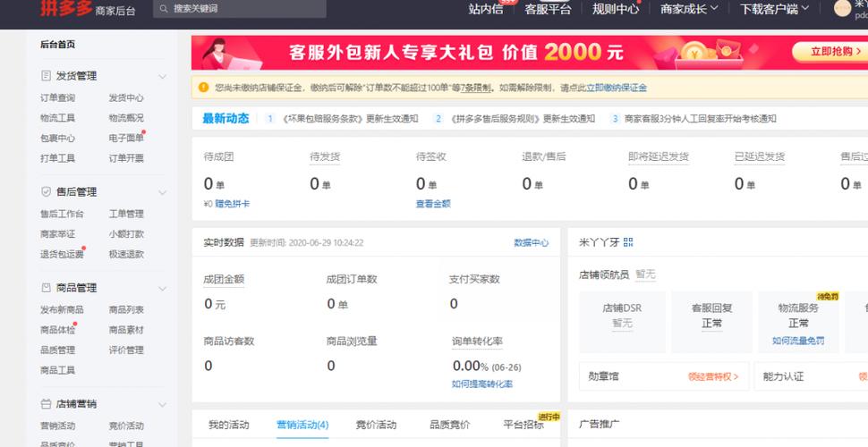
Task: Open 查看金额 link under 待签收
Action: (433, 204)
